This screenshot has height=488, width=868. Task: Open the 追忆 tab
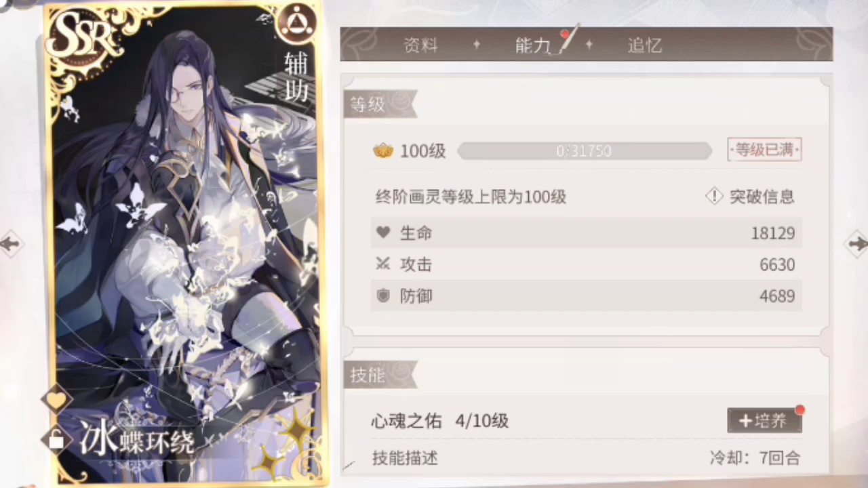point(644,45)
